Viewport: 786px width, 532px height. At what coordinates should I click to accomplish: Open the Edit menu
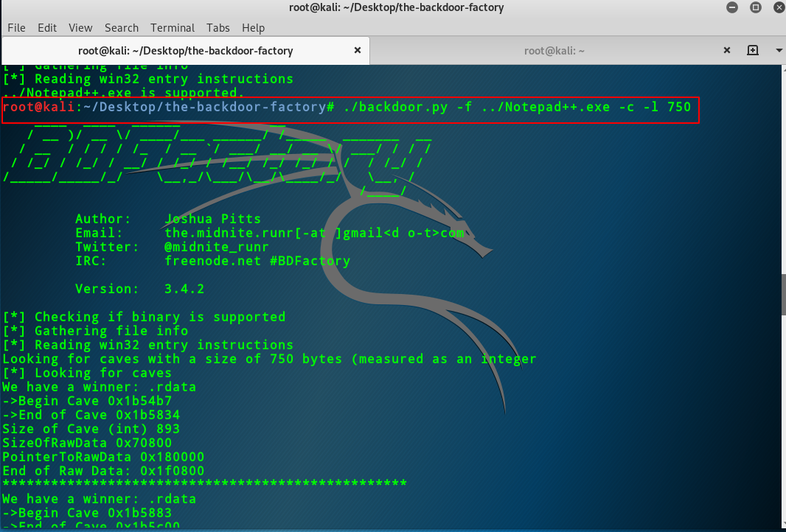pyautogui.click(x=47, y=28)
